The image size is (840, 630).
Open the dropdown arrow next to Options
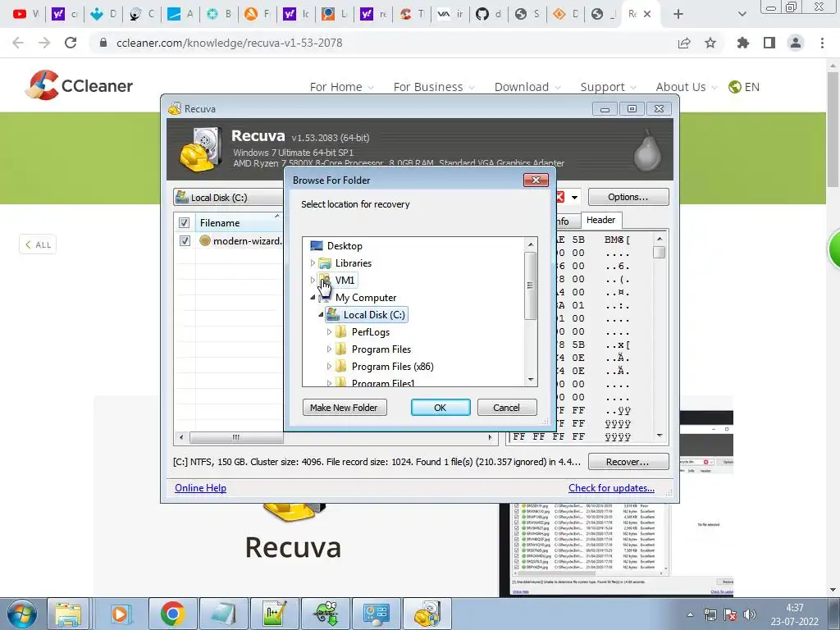(x=574, y=197)
